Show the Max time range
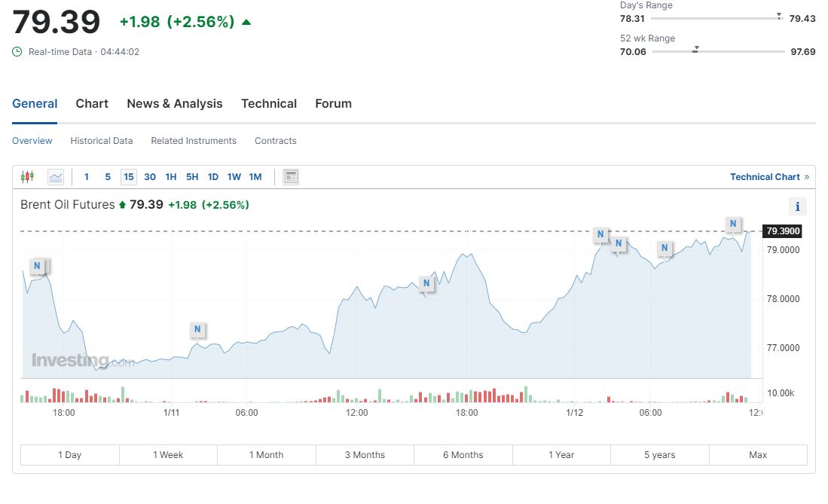The image size is (828, 504). tap(758, 455)
